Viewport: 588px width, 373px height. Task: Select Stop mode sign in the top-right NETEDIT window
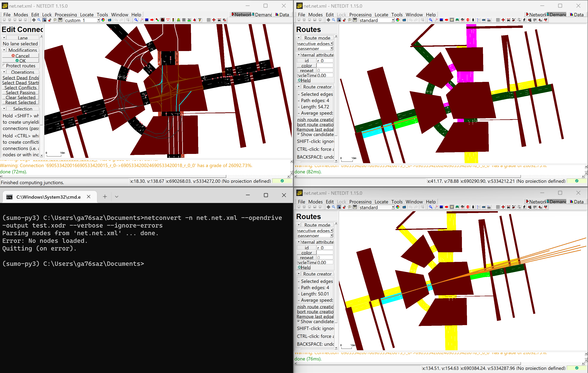click(x=468, y=20)
